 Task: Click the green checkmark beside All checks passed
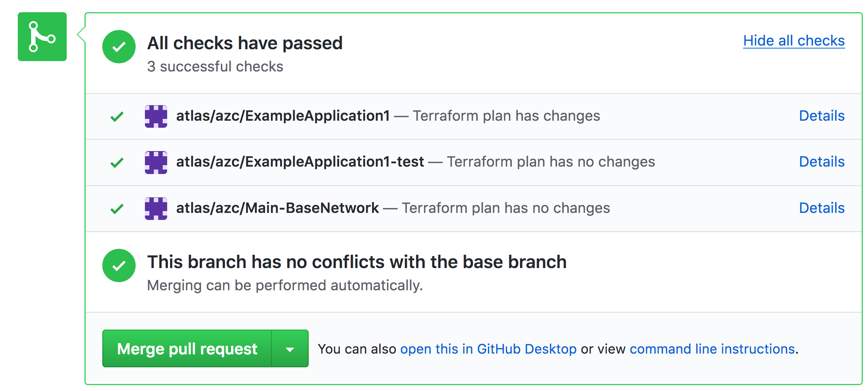pos(119,47)
